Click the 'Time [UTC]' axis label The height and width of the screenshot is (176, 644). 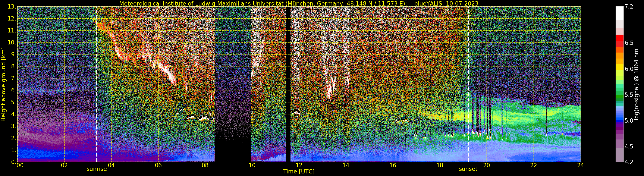[x=299, y=172]
